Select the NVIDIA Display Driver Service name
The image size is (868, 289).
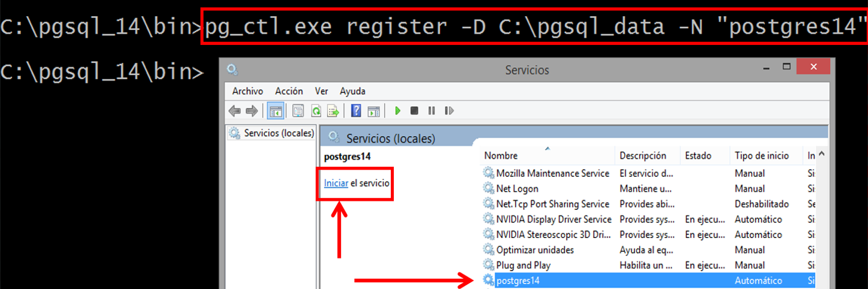[554, 219]
